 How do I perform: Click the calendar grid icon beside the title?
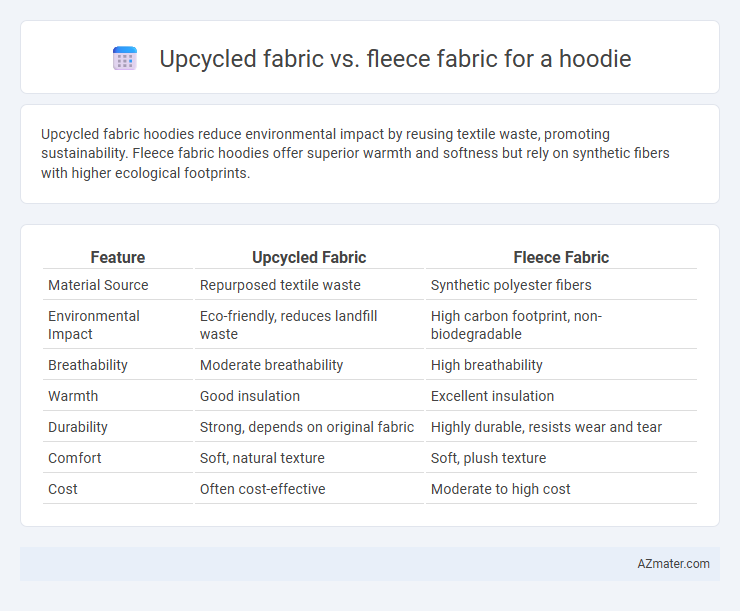[x=125, y=59]
